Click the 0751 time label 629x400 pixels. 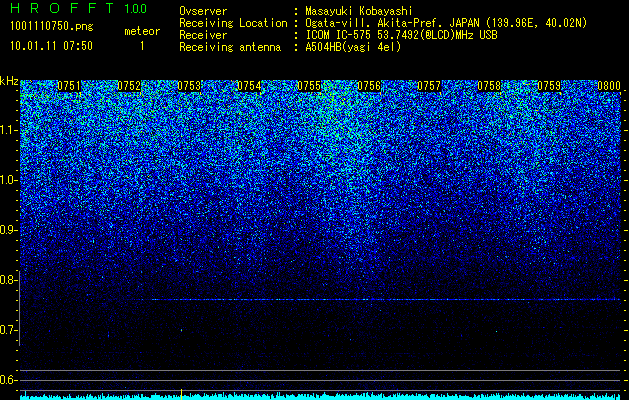69,86
